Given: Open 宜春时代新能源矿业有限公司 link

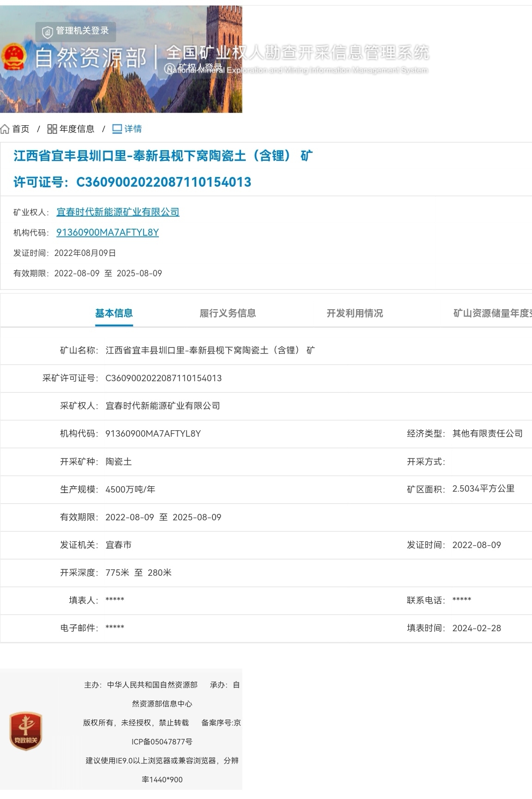Looking at the screenshot, I should (x=118, y=212).
